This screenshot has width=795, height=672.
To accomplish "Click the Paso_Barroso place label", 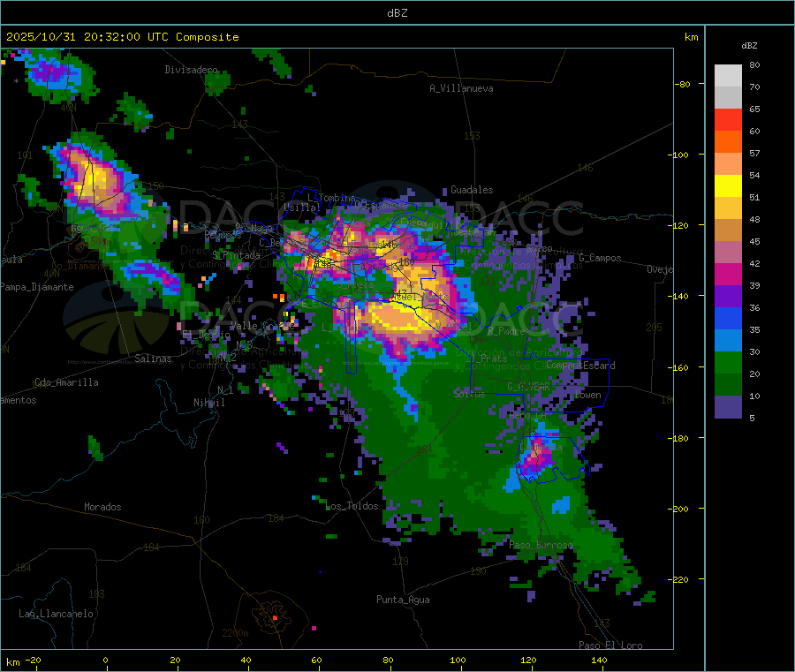I will (x=541, y=546).
